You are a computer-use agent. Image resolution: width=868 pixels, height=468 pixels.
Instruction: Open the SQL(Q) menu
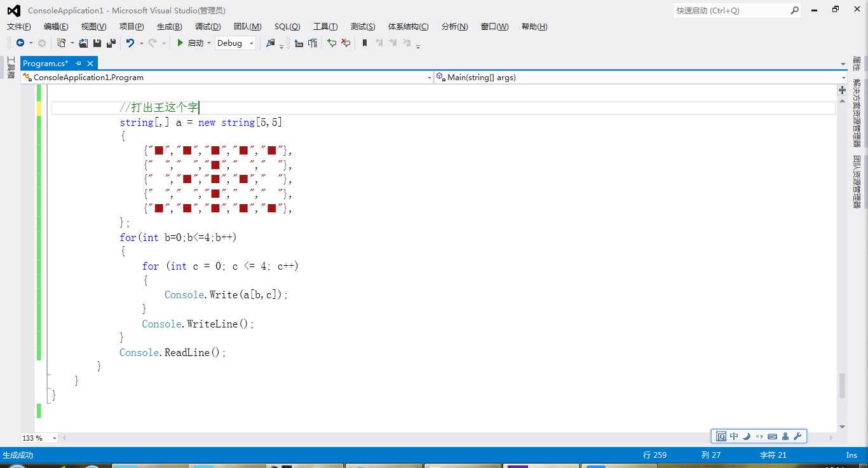(x=287, y=26)
